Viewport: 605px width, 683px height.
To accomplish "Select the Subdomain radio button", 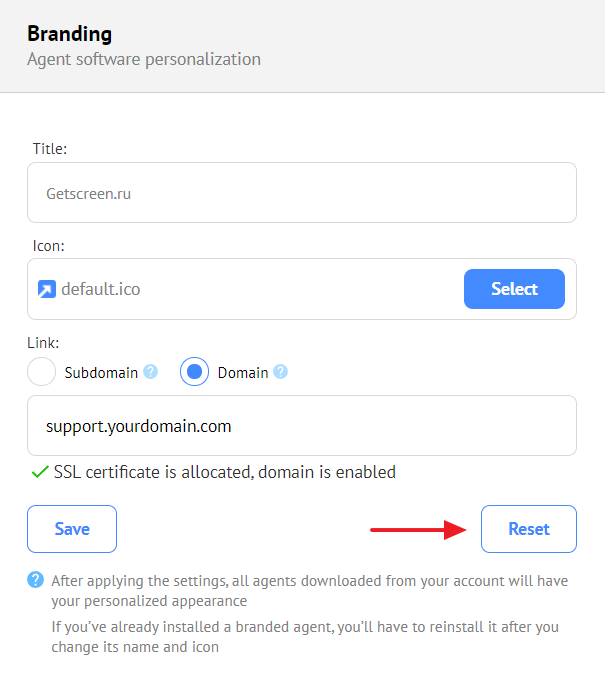I will [41, 372].
